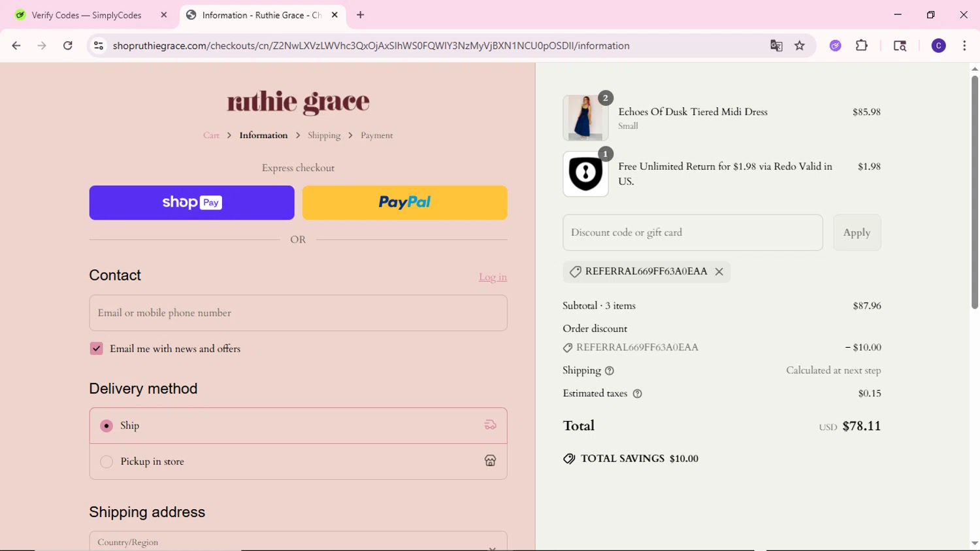Click the store icon in Pickup row
Viewport: 980px width, 551px height.
[490, 461]
